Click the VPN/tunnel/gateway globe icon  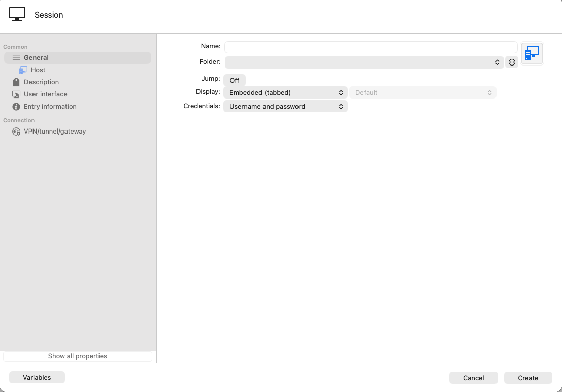click(x=16, y=132)
